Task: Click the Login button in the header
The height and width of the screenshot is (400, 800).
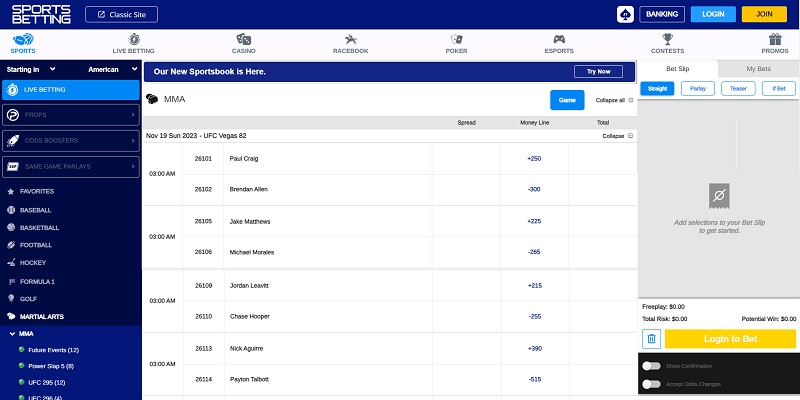Action: tap(713, 14)
